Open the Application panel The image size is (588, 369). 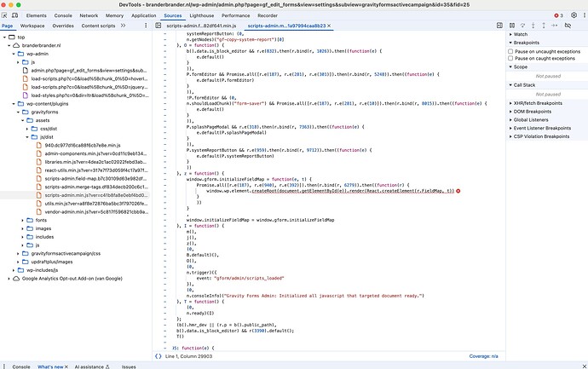[144, 15]
